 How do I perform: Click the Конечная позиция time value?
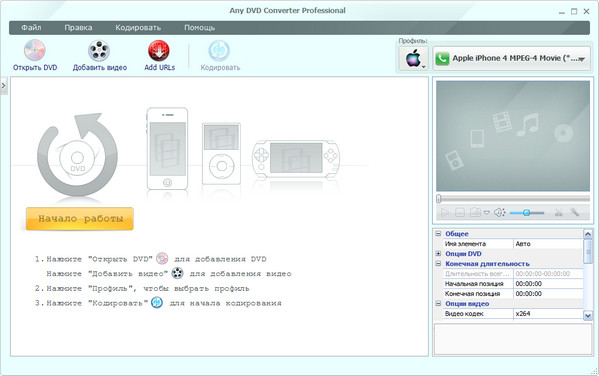[548, 293]
